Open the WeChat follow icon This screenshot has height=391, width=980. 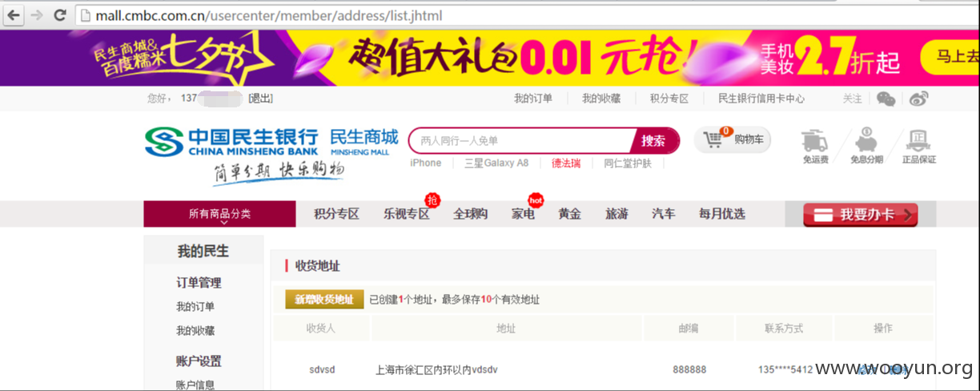point(886,99)
